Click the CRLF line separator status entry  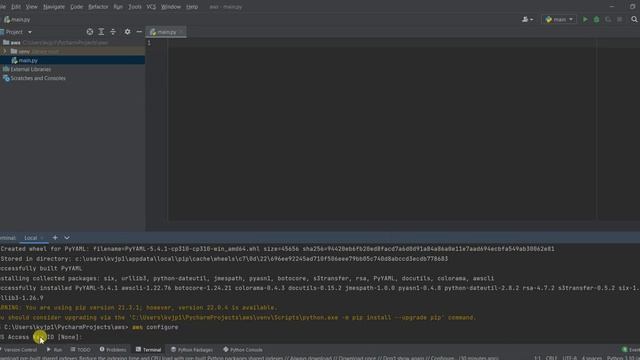click(x=551, y=358)
